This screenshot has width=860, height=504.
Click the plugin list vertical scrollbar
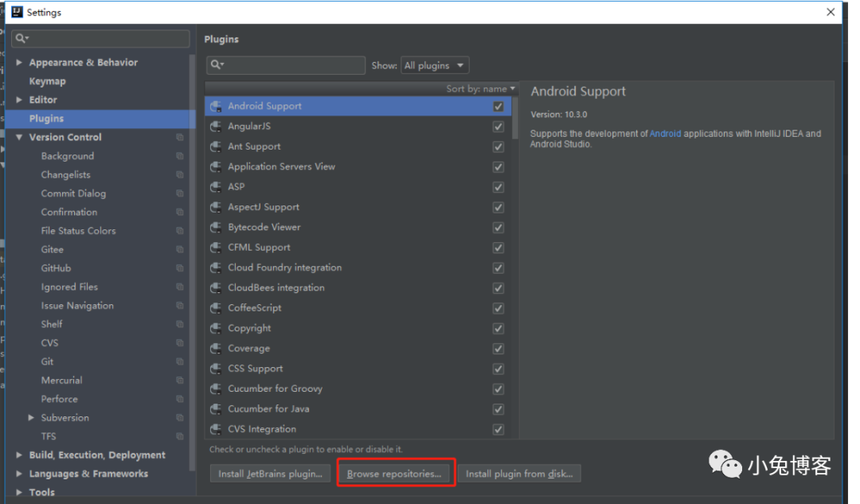515,119
